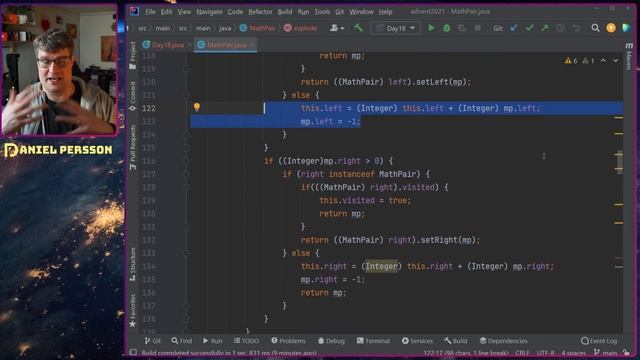
Task: Start debugging with the green bug icon
Action: pos(447,28)
